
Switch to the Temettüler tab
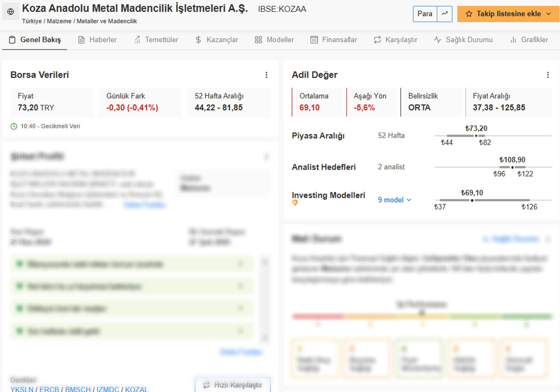tap(156, 40)
